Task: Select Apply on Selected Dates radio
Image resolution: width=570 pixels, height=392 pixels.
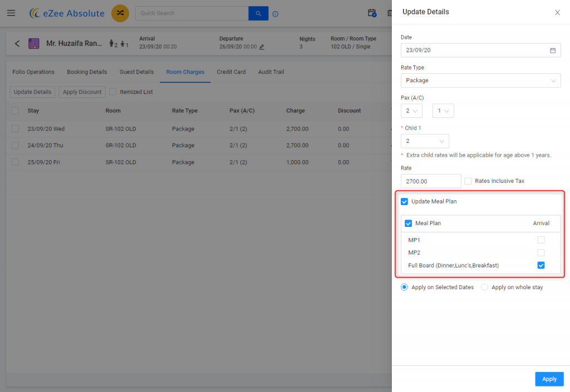Action: pos(404,287)
